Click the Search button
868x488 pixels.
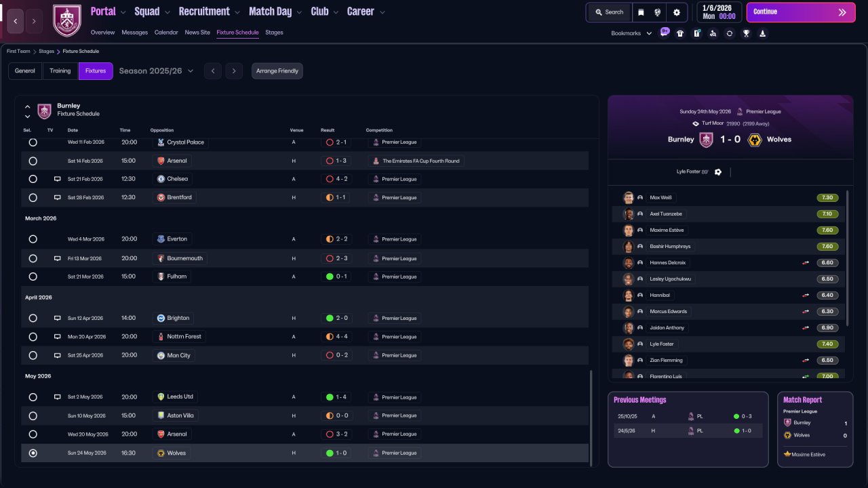609,12
